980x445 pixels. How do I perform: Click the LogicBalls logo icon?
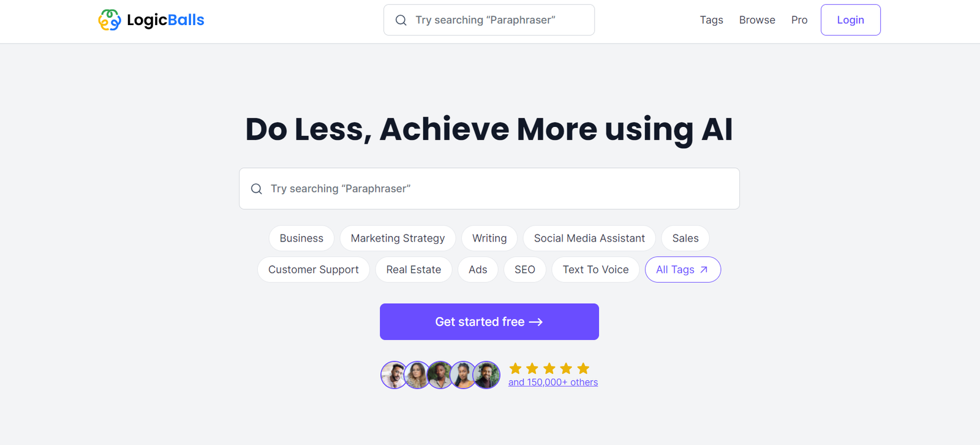[110, 20]
